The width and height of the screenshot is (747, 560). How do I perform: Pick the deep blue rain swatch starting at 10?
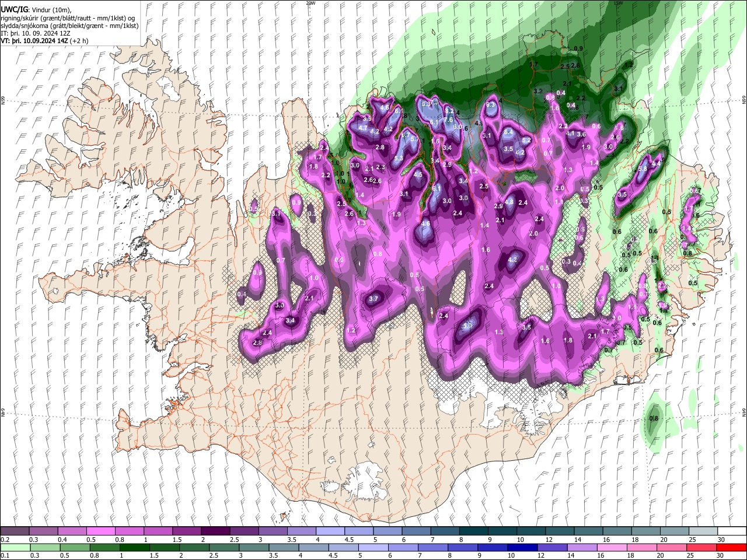(x=522, y=547)
